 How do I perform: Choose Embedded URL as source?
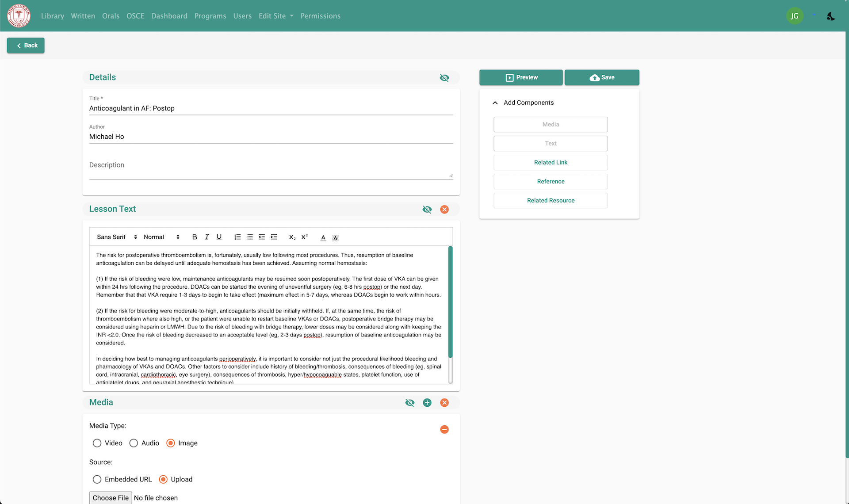(x=97, y=479)
